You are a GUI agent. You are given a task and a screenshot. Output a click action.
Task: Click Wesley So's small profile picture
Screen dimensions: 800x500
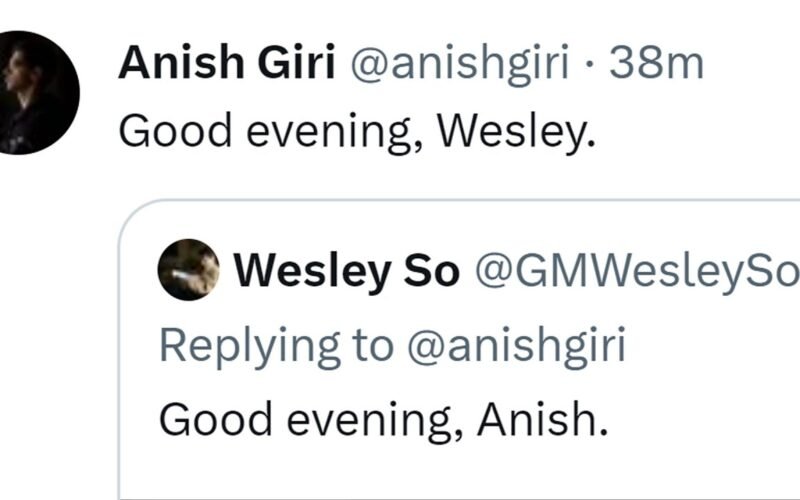click(188, 270)
